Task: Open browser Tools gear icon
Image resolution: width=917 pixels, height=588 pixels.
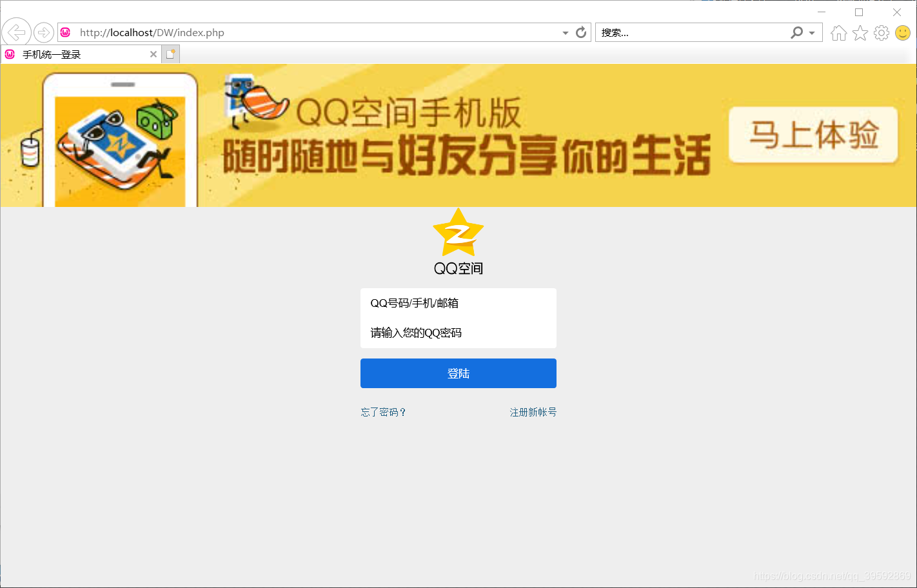Action: (882, 33)
